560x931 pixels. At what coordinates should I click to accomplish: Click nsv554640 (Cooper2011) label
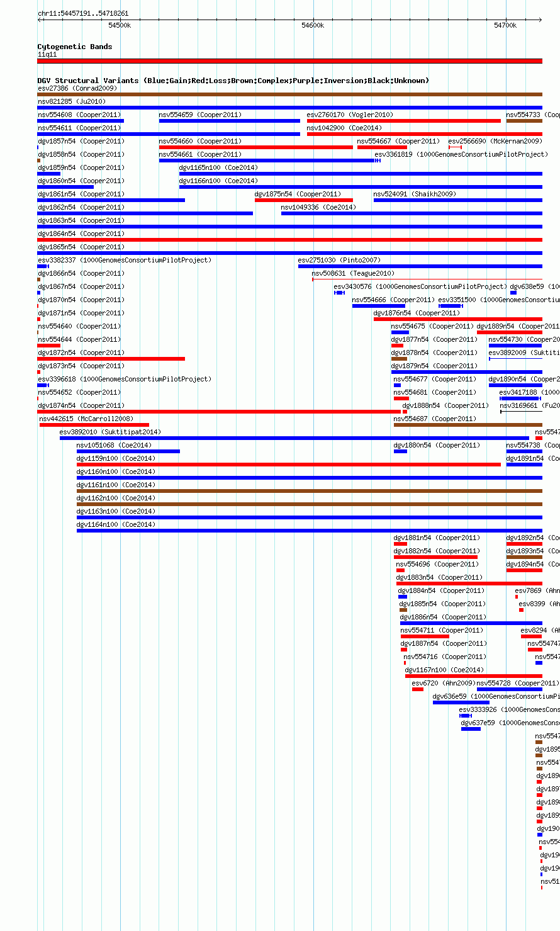click(x=79, y=326)
